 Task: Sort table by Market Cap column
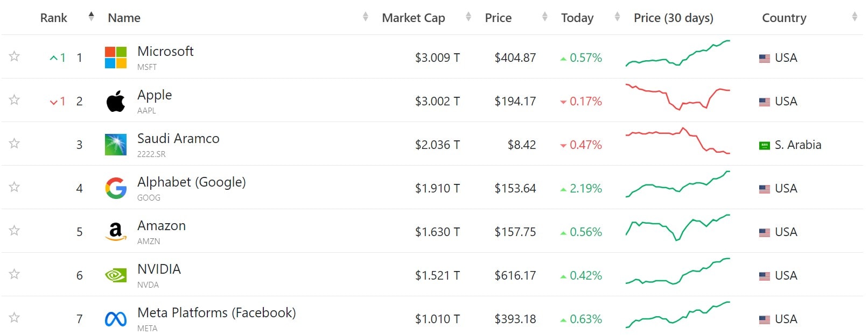(x=414, y=18)
